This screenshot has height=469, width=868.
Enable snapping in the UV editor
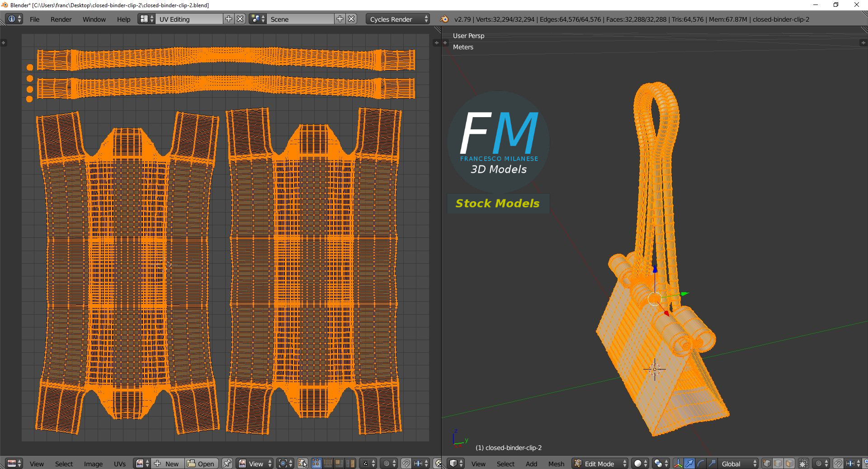[x=406, y=464]
